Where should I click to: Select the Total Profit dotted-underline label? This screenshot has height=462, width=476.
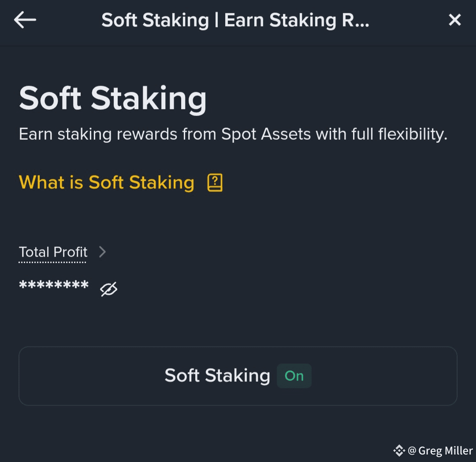(x=53, y=252)
